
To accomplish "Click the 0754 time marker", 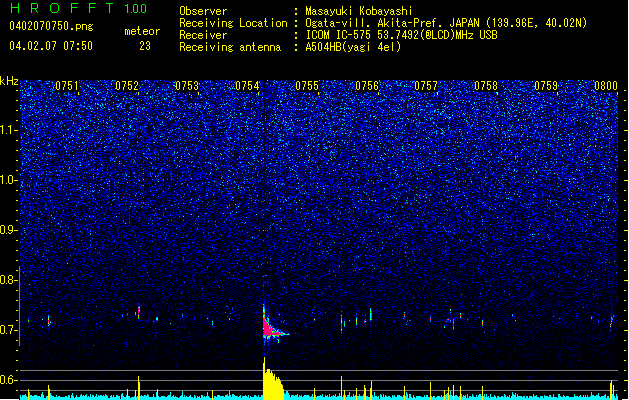I will pyautogui.click(x=247, y=86).
